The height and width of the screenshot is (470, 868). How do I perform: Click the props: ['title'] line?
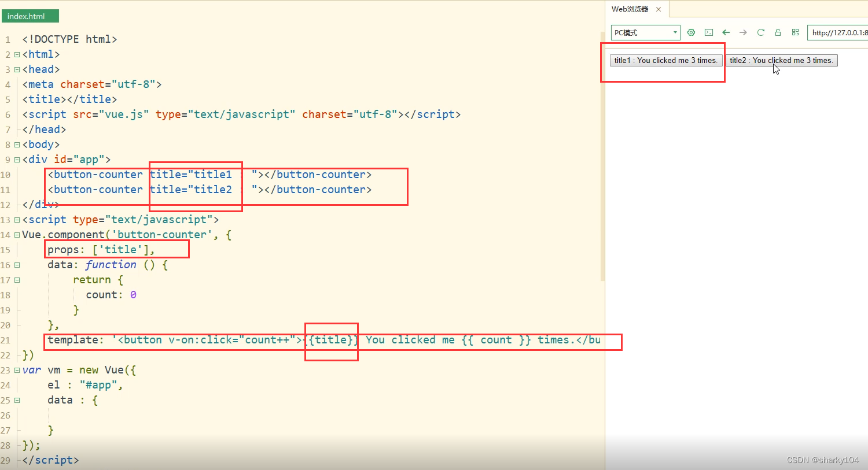(101, 250)
